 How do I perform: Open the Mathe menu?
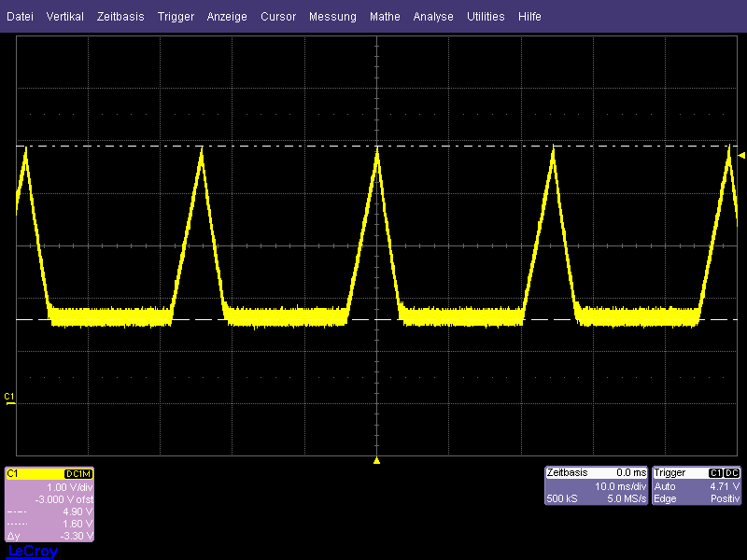click(x=385, y=17)
